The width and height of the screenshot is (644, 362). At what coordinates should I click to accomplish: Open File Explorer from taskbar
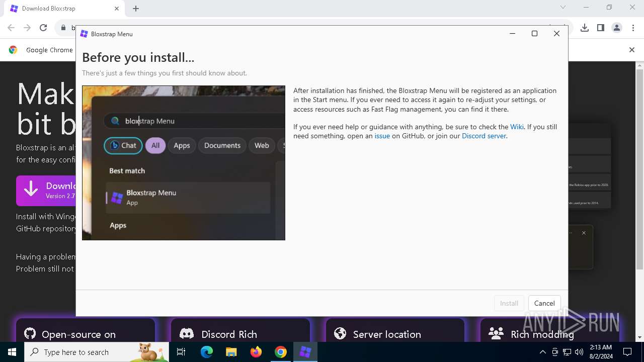(231, 352)
